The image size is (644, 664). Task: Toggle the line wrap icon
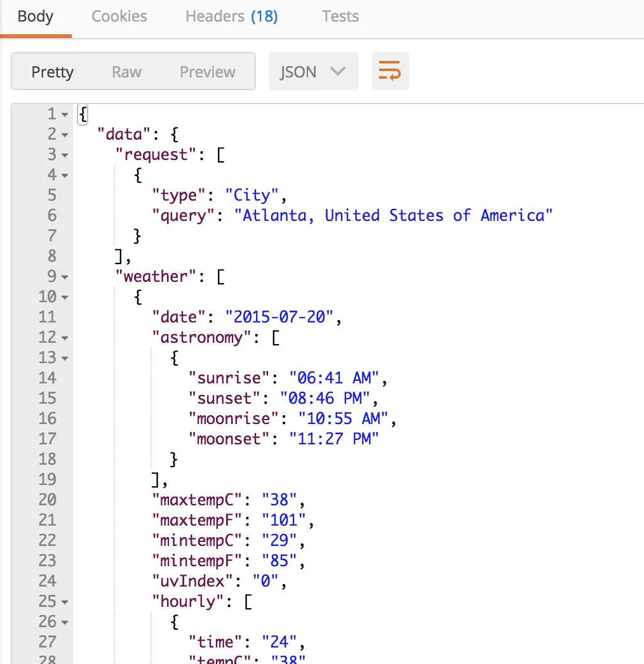coord(390,72)
